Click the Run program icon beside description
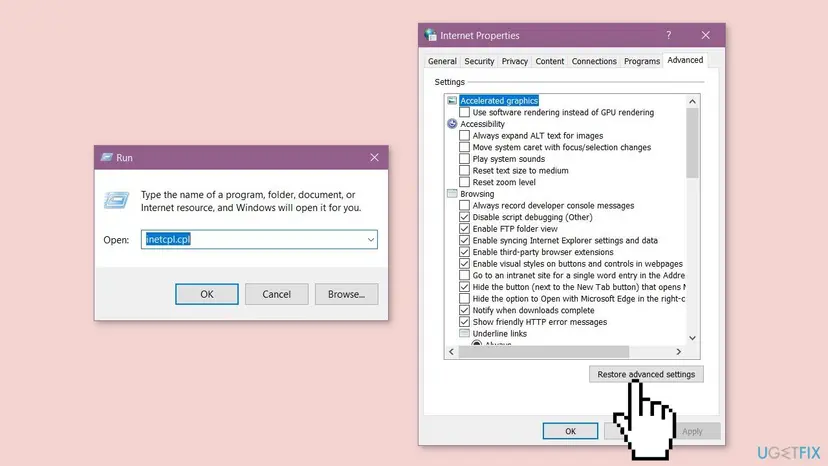This screenshot has width=828, height=466. point(117,200)
